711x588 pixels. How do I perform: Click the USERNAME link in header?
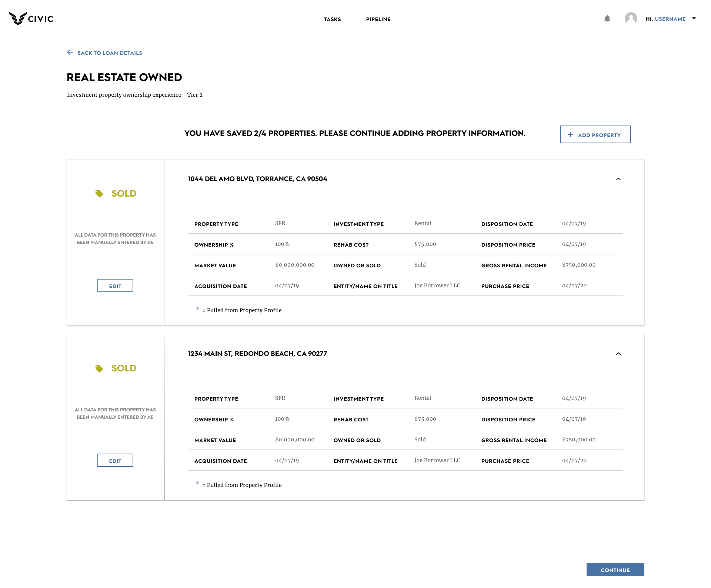(670, 19)
